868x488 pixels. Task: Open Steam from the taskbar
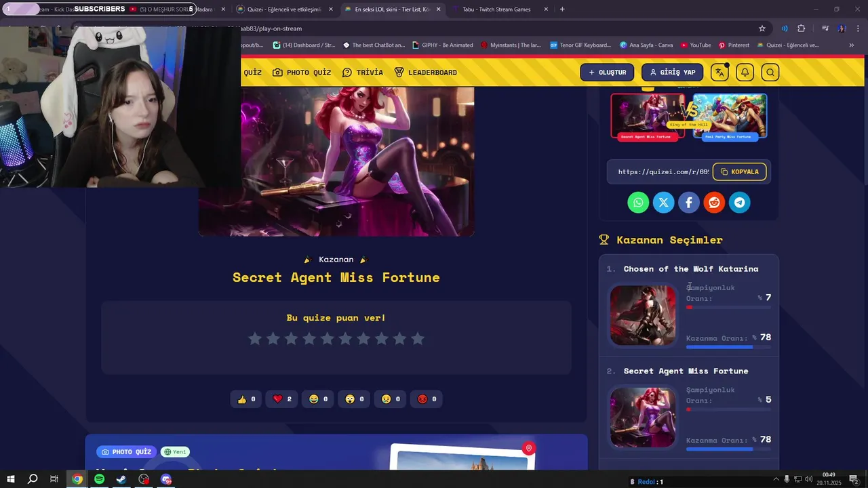tap(121, 479)
